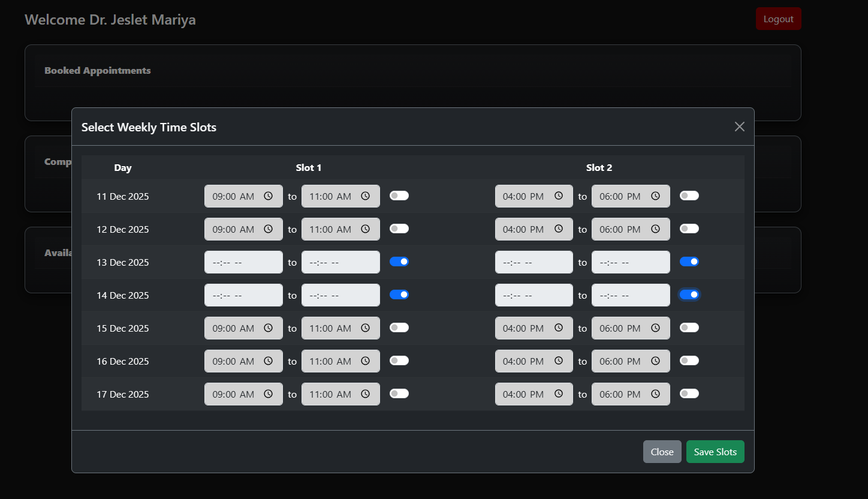Click the "Welcome Dr. Jeslet Mariya" heading
Screen dimensions: 868x499
click(110, 20)
